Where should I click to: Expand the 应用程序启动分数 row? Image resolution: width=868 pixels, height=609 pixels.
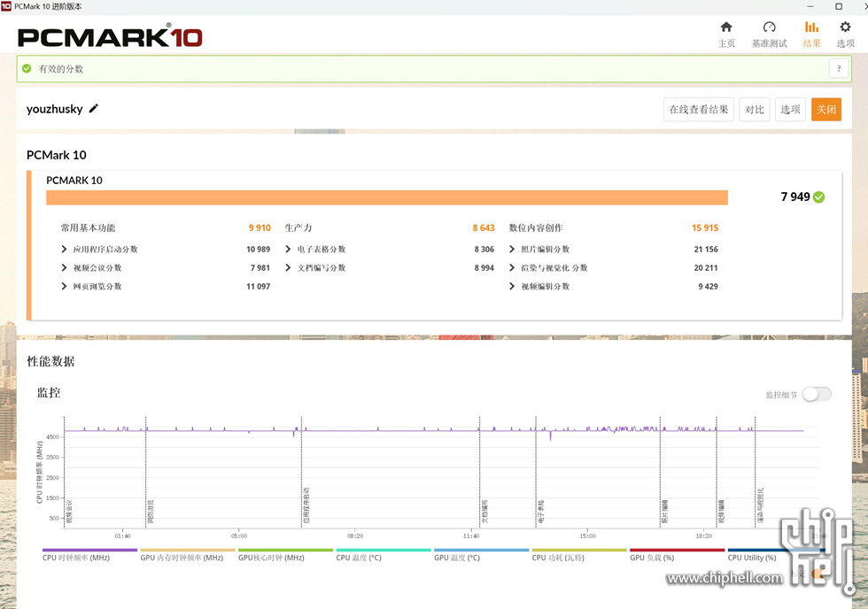click(x=64, y=249)
